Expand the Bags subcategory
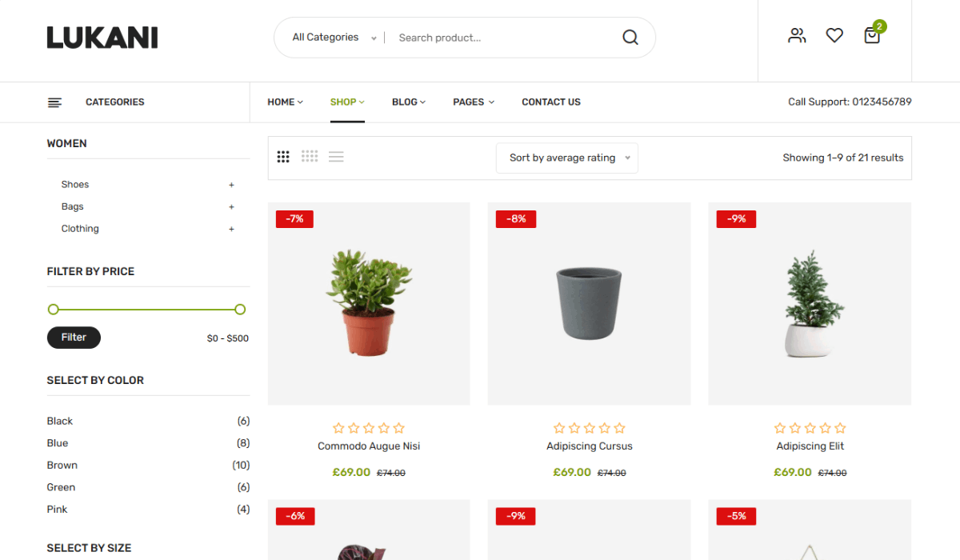 coord(231,207)
